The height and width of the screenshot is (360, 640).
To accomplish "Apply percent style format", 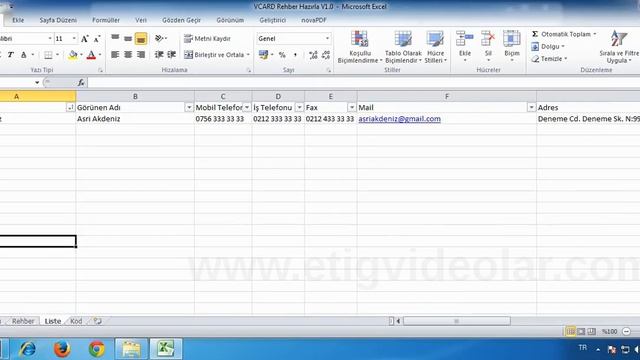I will point(282,55).
